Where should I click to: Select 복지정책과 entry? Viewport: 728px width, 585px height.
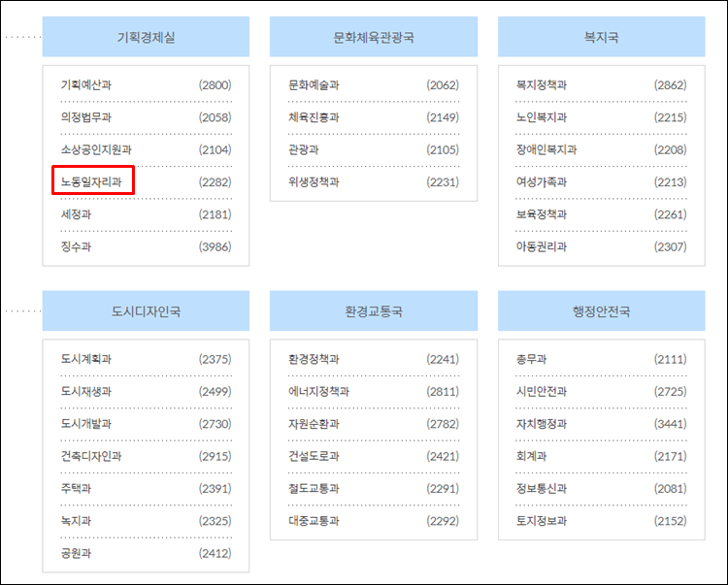coord(542,85)
